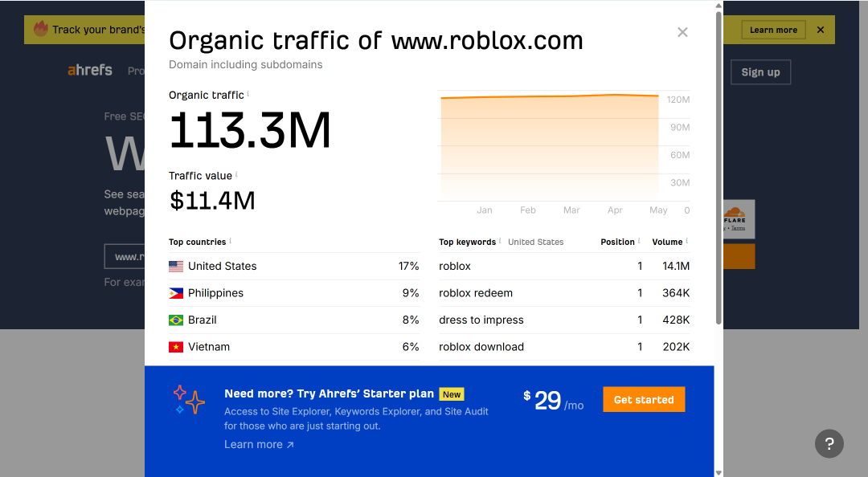The image size is (868, 477).
Task: Click 'Domain including subdomains' subtitle
Action: point(245,64)
